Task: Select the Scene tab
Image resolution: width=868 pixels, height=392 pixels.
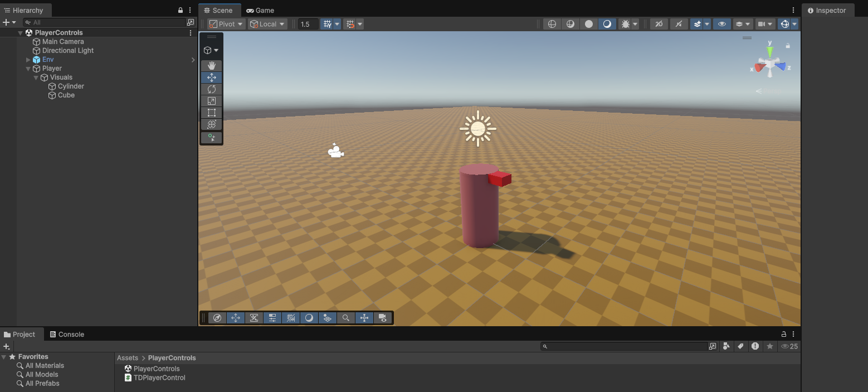Action: pos(218,10)
